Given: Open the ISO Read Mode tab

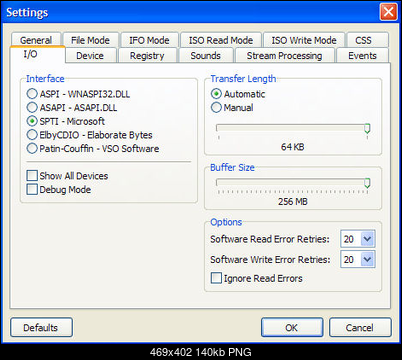Looking at the screenshot, I should (x=221, y=40).
